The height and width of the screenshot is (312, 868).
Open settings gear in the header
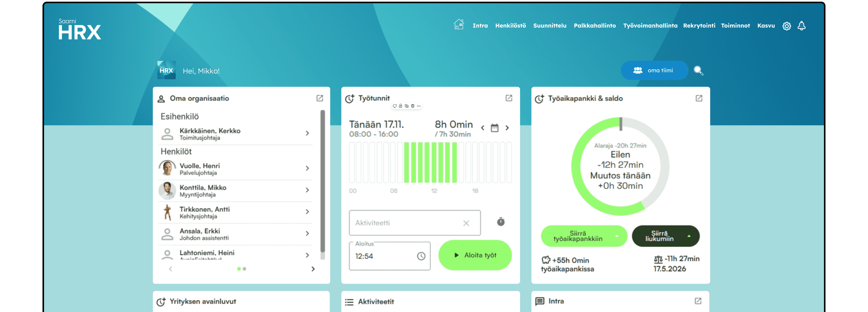(787, 26)
